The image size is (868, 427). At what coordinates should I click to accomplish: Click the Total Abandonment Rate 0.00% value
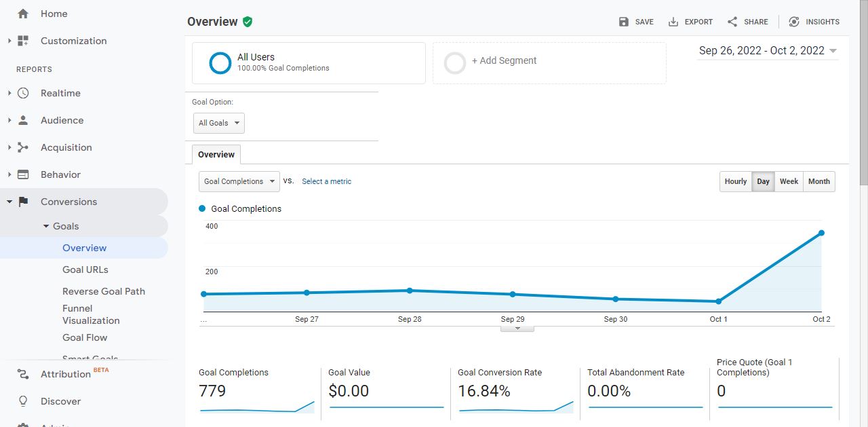point(609,391)
